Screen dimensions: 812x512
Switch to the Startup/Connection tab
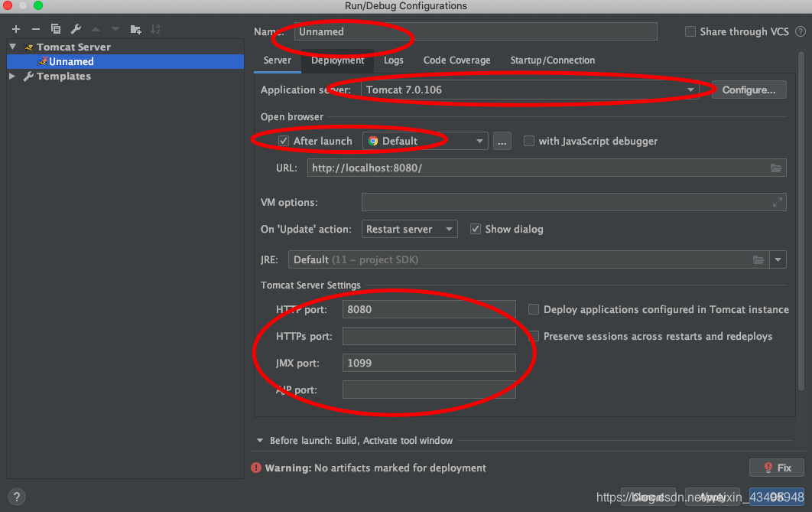pos(553,60)
